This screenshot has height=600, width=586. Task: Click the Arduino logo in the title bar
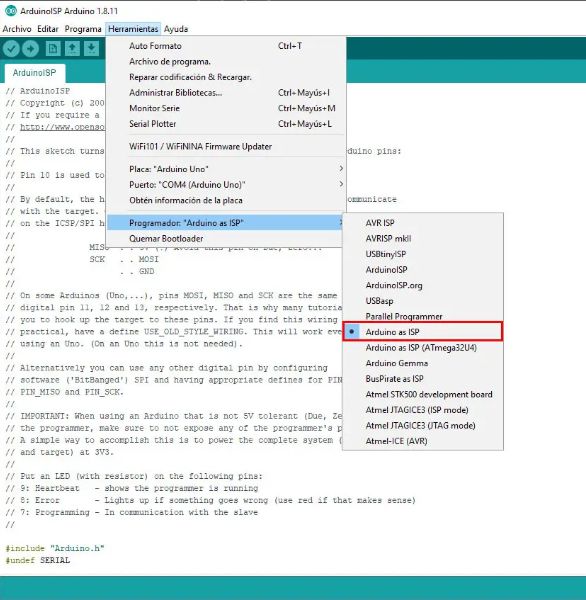(x=11, y=11)
